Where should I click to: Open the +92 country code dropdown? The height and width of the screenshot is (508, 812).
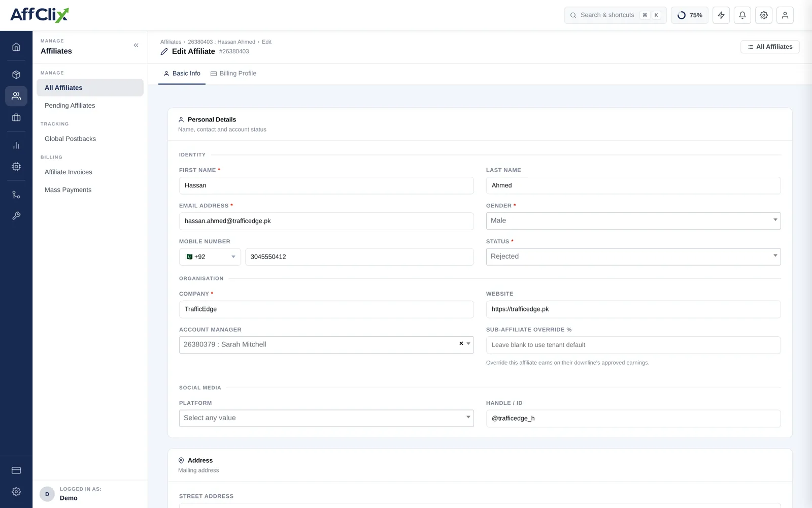tap(210, 257)
